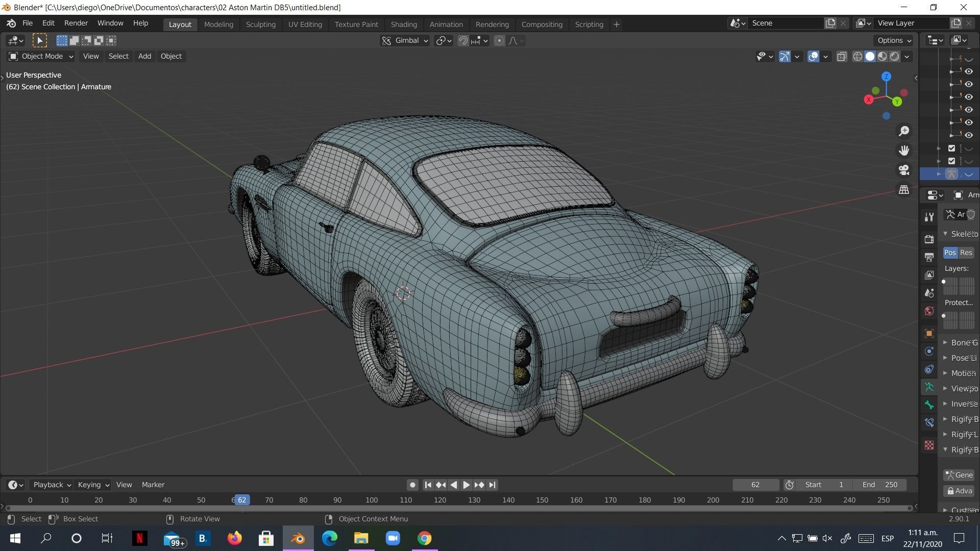Click the Use Preview Range clock icon
Image resolution: width=980 pixels, height=551 pixels.
pyautogui.click(x=789, y=485)
